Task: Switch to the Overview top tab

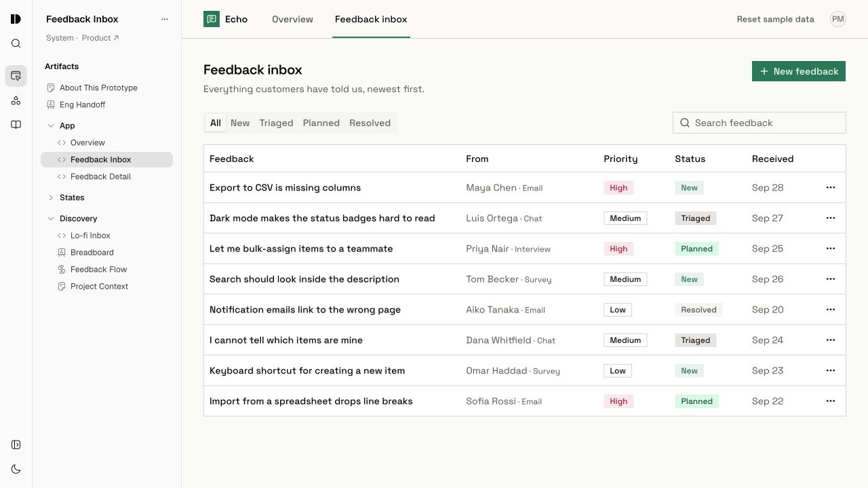Action: tap(292, 19)
